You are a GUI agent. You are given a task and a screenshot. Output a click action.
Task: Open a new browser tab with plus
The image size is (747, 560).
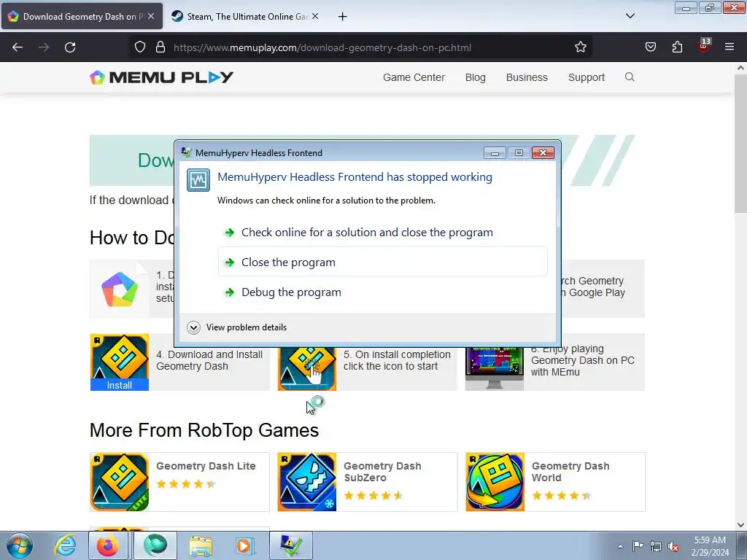click(343, 17)
